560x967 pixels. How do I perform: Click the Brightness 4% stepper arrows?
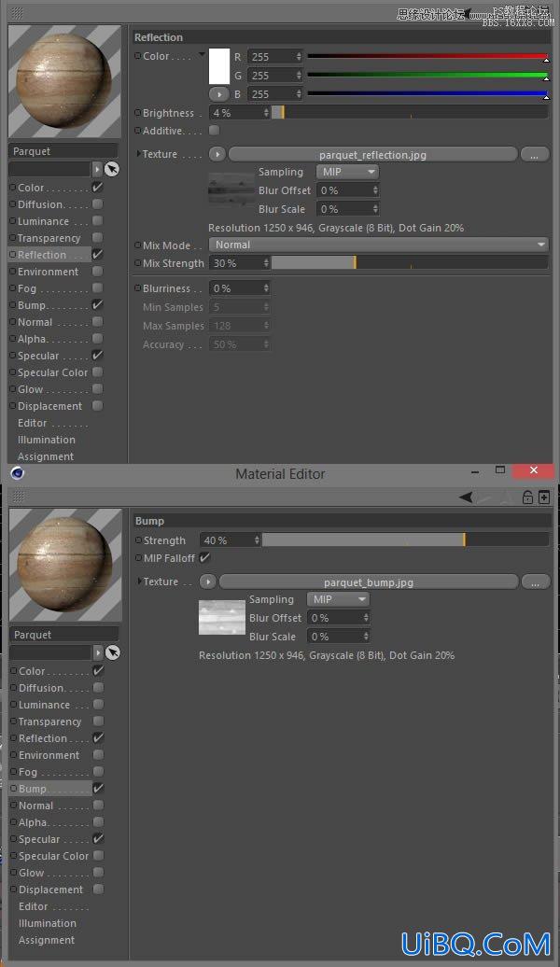(x=266, y=113)
